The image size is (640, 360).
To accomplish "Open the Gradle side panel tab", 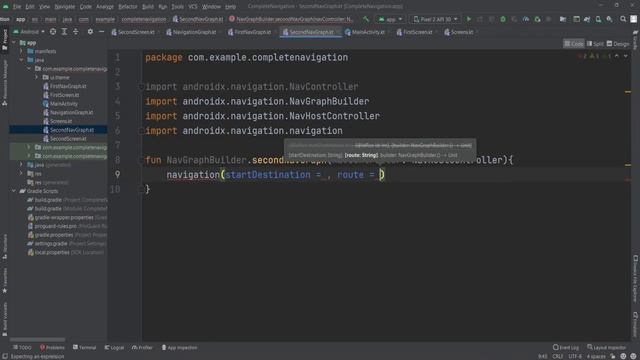I will [x=636, y=40].
